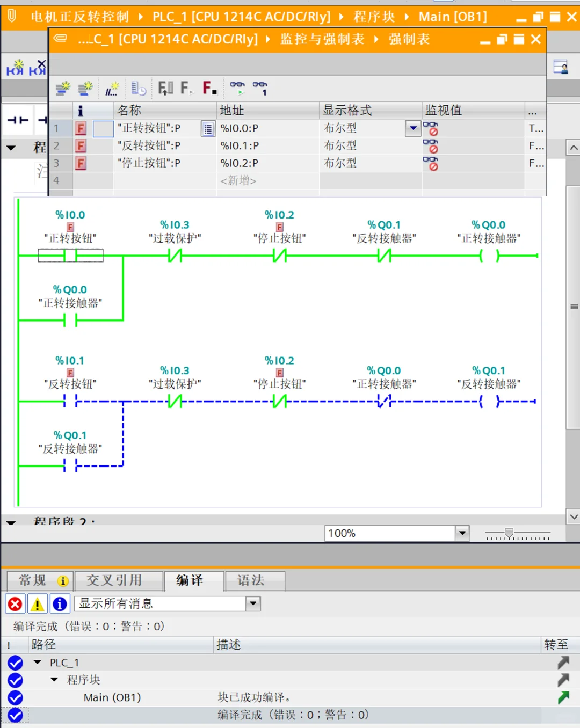Click the 显示格式 column header
This screenshot has width=580, height=728.
(x=371, y=111)
